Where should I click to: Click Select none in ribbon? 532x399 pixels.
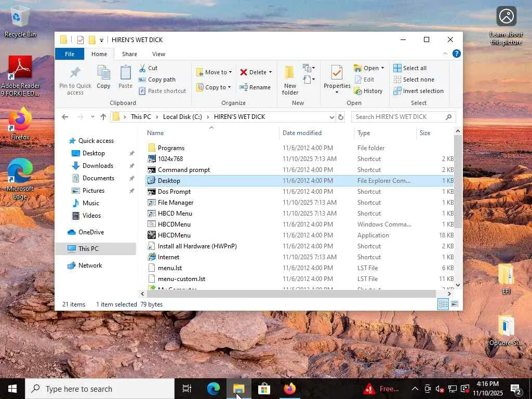point(414,79)
